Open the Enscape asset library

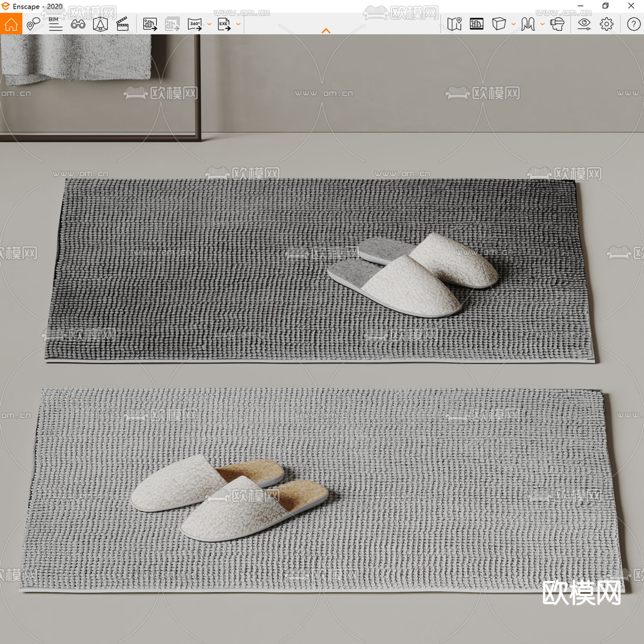[x=100, y=24]
